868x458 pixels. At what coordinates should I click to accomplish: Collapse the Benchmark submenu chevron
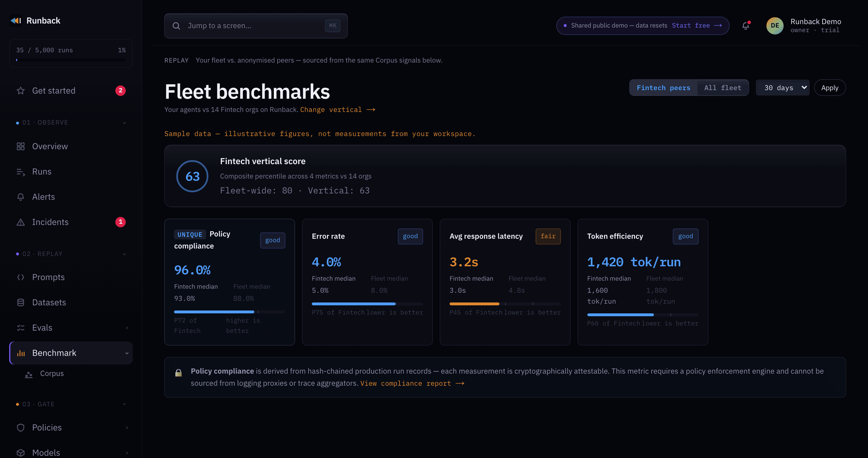127,353
